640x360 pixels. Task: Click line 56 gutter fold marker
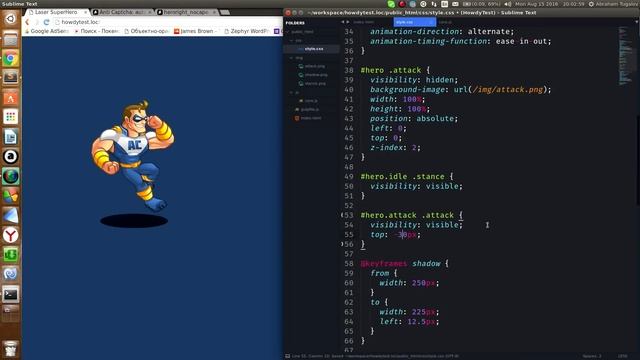(342, 244)
